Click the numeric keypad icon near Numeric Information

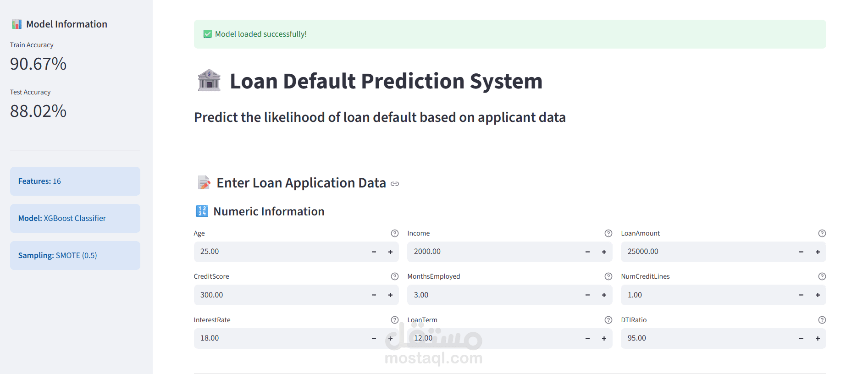202,211
